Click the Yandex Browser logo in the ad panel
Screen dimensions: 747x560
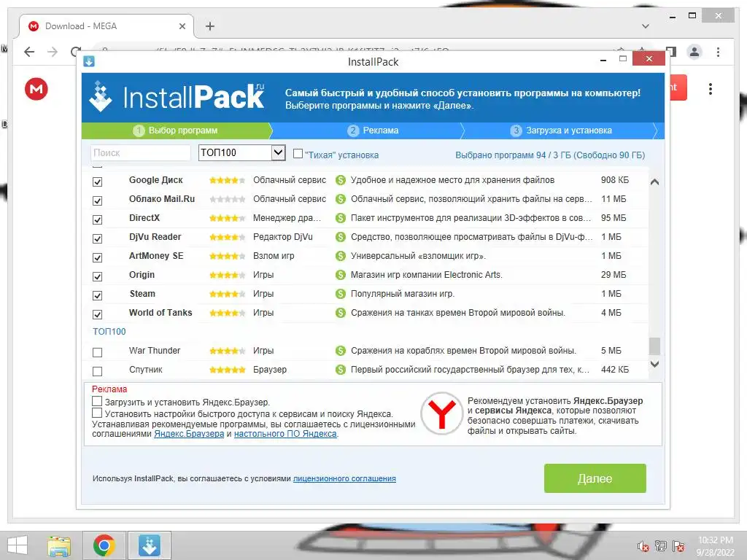[441, 413]
